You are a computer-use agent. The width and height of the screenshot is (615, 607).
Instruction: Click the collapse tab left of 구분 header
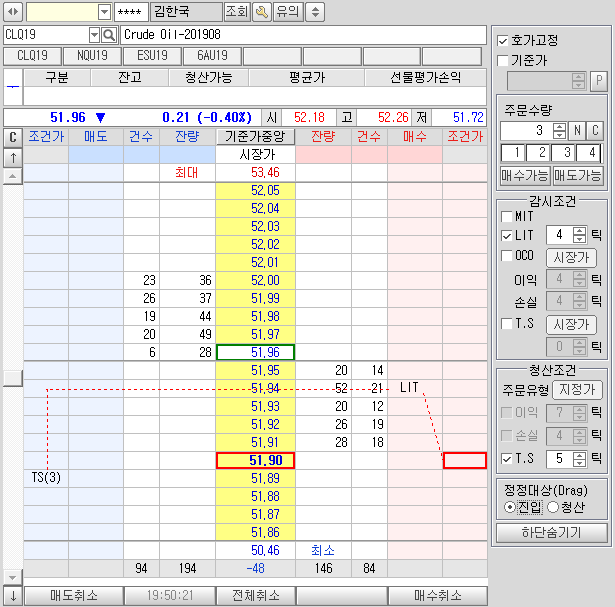click(13, 87)
